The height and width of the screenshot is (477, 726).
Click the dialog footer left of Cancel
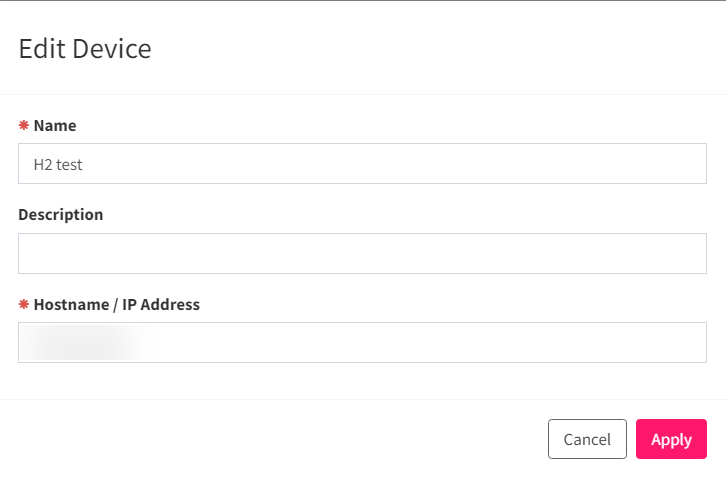pos(270,439)
